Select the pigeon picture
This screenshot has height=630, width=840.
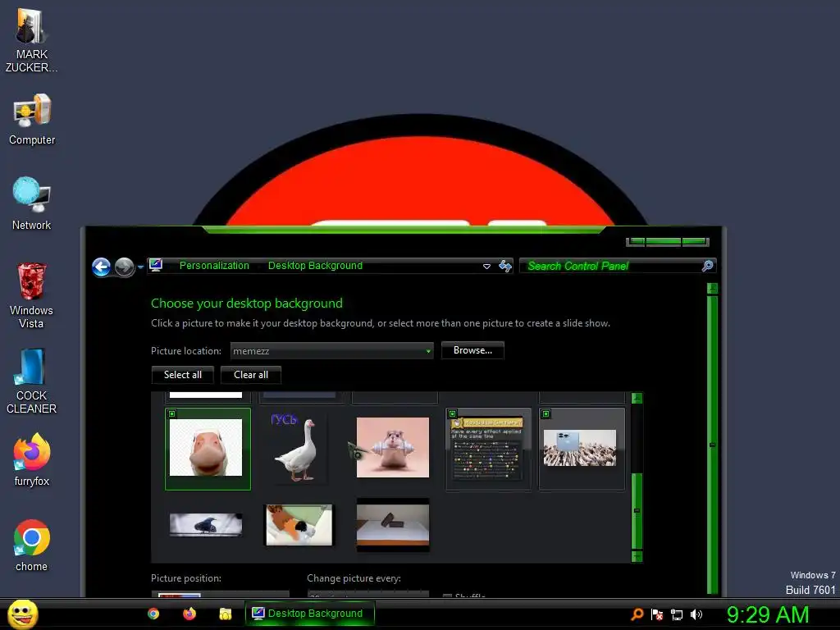coord(206,525)
